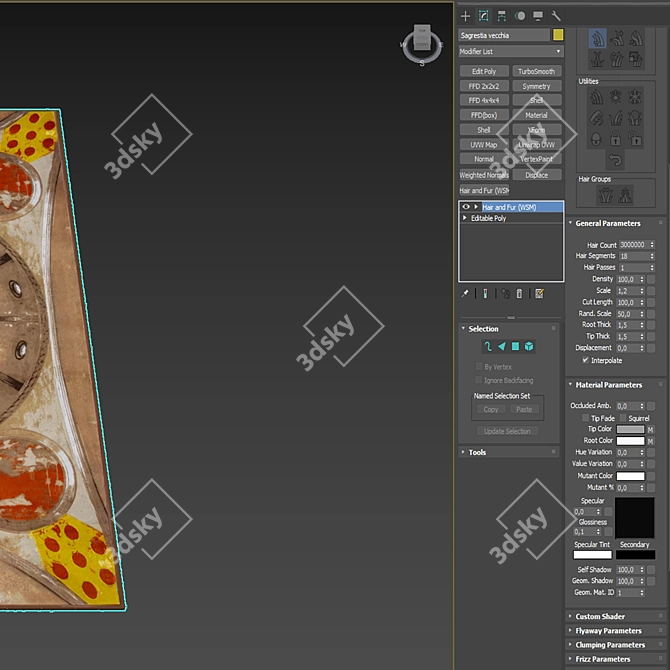
Task: Collapse the General Parameters rollout
Action: 615,223
